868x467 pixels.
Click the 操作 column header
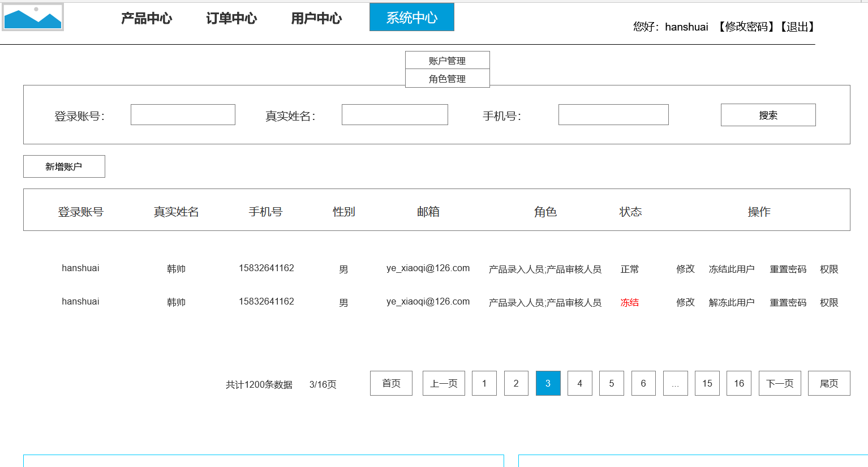(x=759, y=212)
